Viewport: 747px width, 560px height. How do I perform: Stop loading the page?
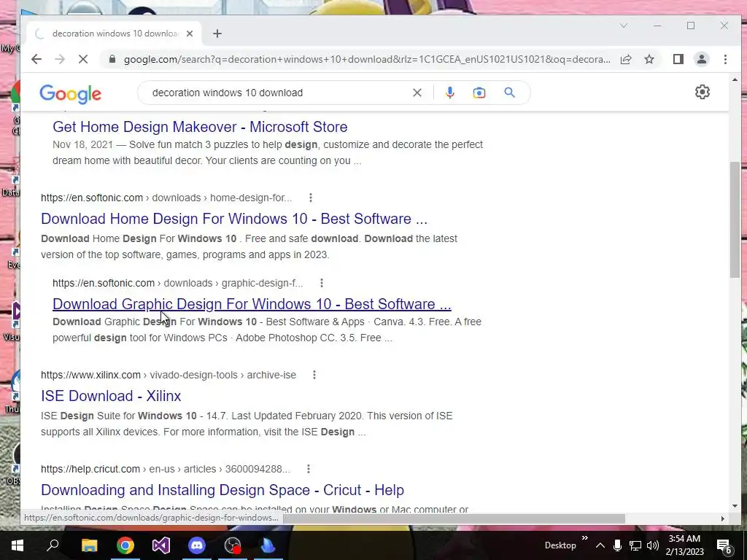83,59
